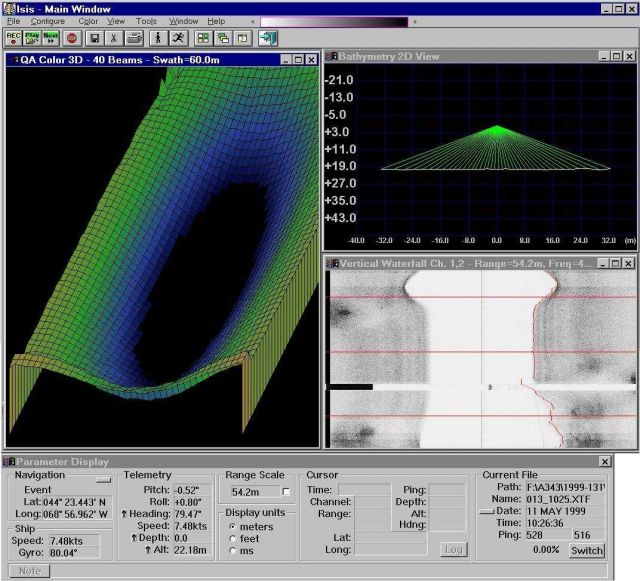Click the Vertical Waterfall window icon
Viewport: 640px width, 581px height.
(333, 264)
